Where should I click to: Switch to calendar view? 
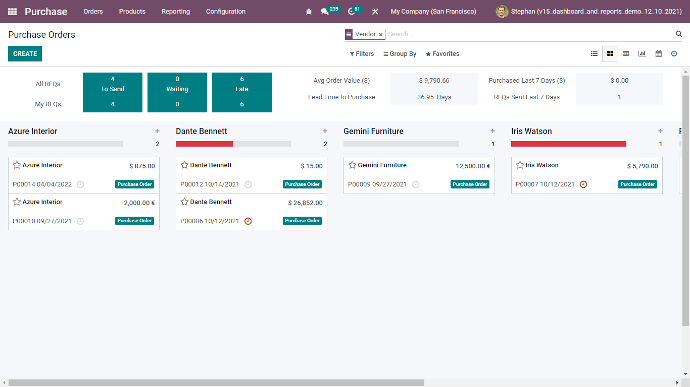tap(658, 54)
